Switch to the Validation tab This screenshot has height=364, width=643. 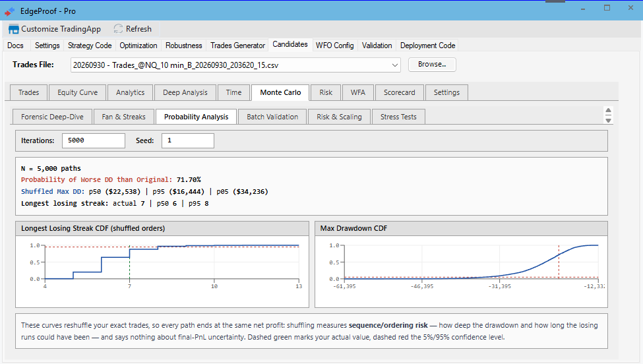[377, 45]
